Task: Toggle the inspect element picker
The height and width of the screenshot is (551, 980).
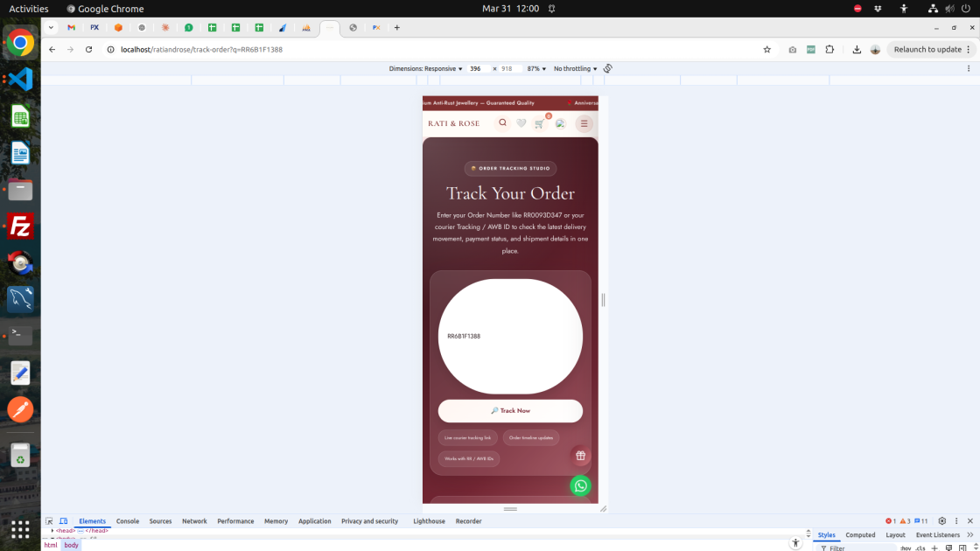Action: [x=50, y=521]
